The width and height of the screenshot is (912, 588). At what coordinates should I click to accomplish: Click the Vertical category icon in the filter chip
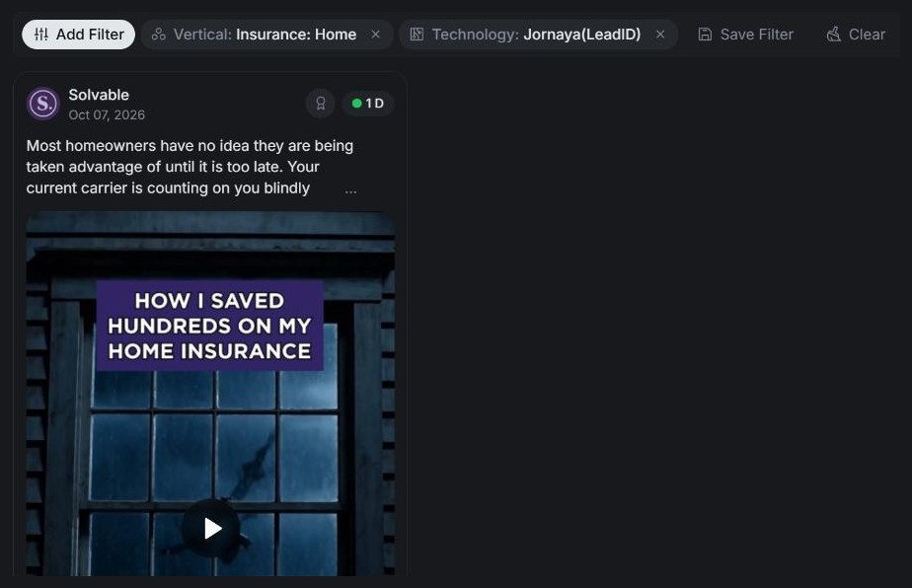pyautogui.click(x=158, y=35)
